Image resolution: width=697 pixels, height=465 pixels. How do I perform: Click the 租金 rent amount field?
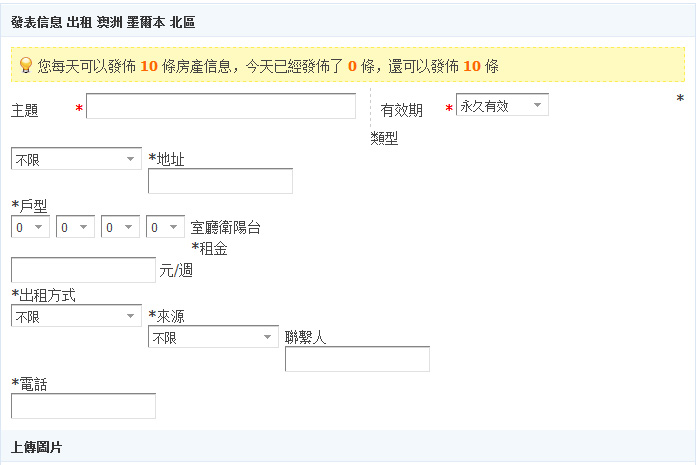coord(83,270)
